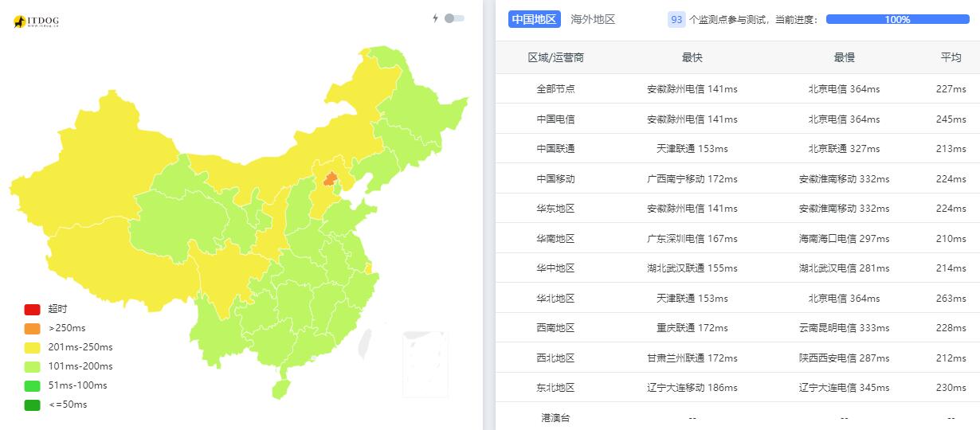
Task: Click the 平均 column header
Action: [x=951, y=57]
